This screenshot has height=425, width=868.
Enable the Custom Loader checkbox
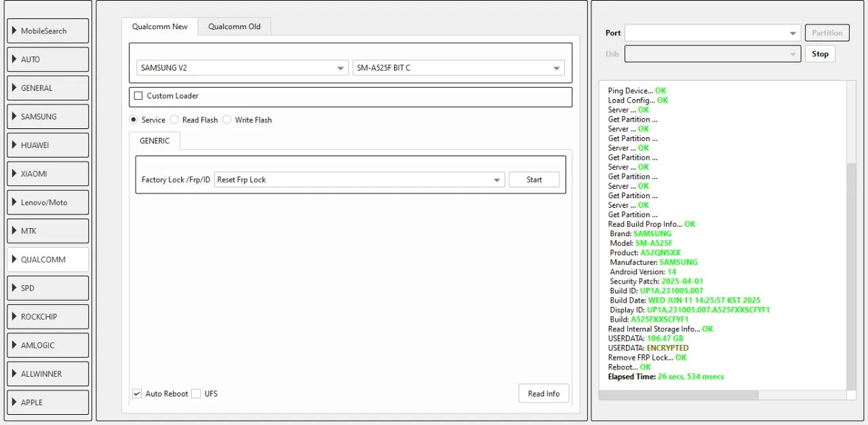point(139,96)
